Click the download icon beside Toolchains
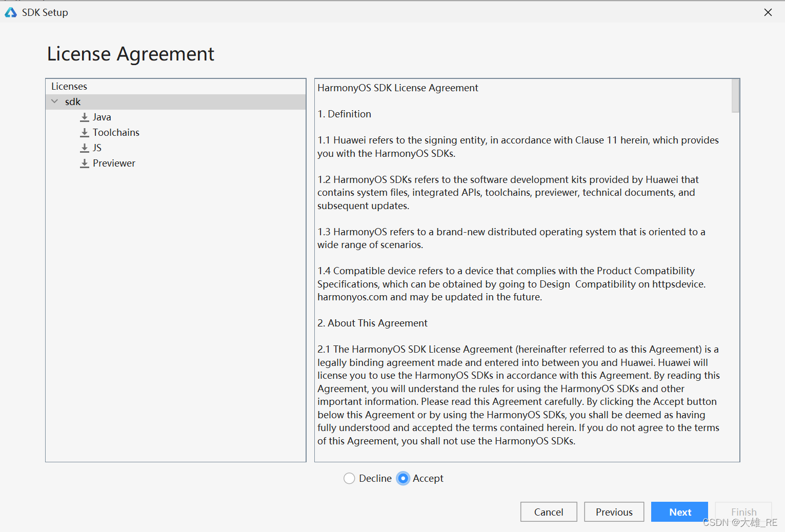Image resolution: width=785 pixels, height=532 pixels. 85,133
